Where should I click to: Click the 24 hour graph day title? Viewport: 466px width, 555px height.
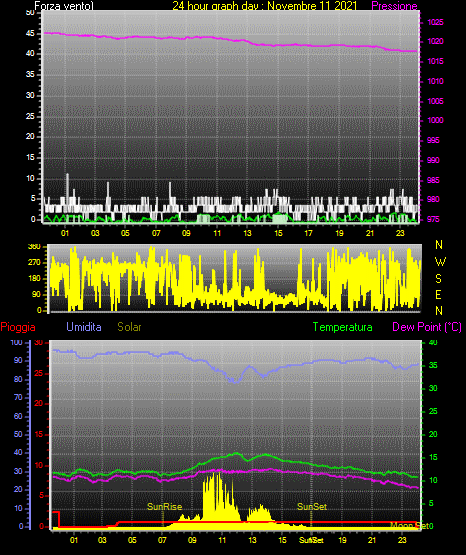(264, 6)
